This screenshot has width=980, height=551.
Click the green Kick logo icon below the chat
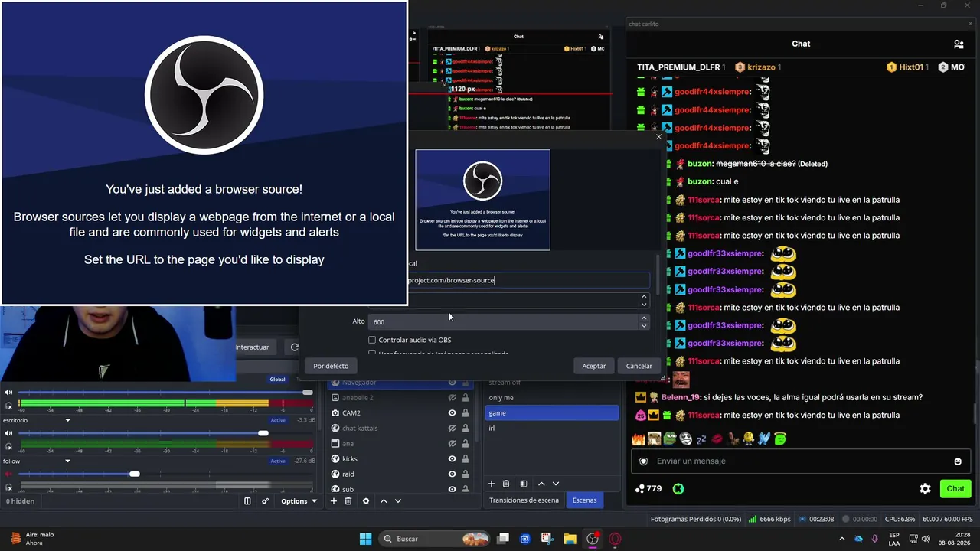678,488
